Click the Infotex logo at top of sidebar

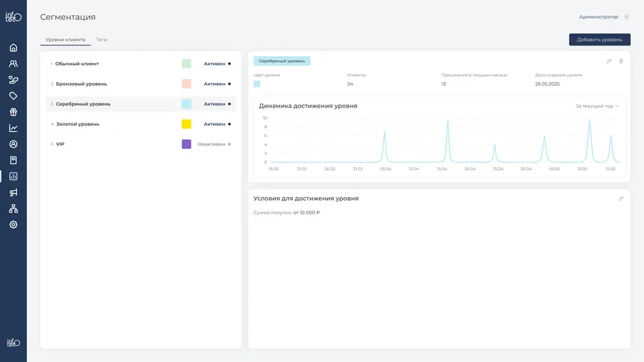[x=13, y=17]
